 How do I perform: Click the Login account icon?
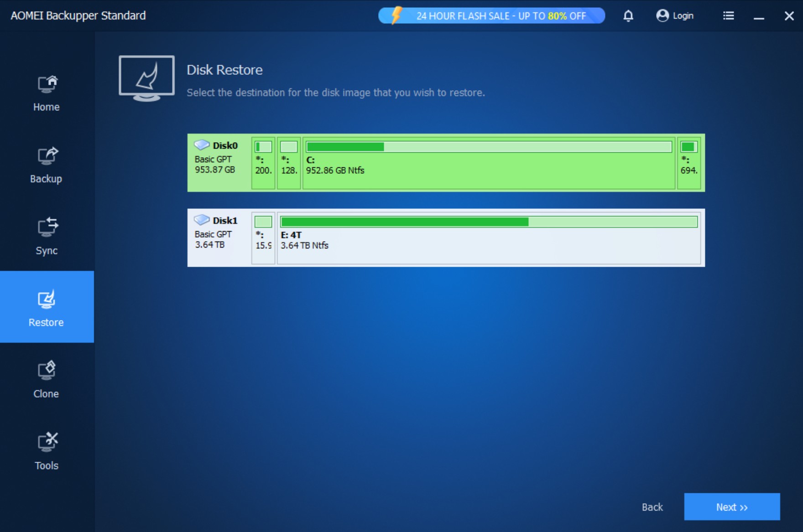[662, 15]
